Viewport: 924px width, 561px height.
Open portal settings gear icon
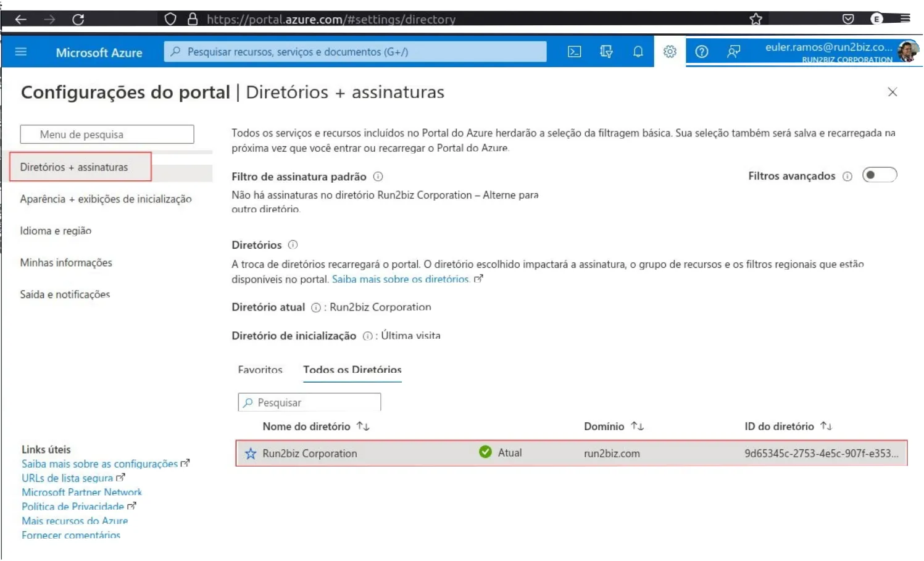pos(670,52)
